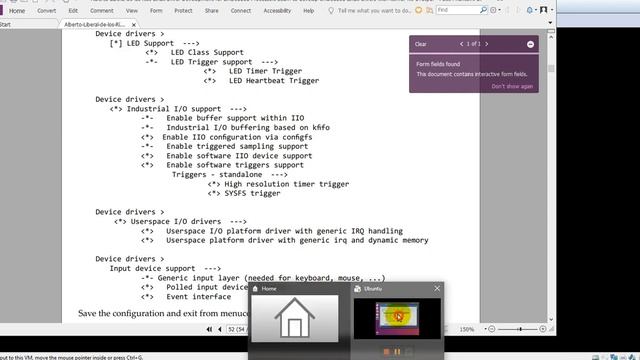The width and height of the screenshot is (640, 360).
Task: Open the Protect ribbon tab
Action: pos(183,11)
